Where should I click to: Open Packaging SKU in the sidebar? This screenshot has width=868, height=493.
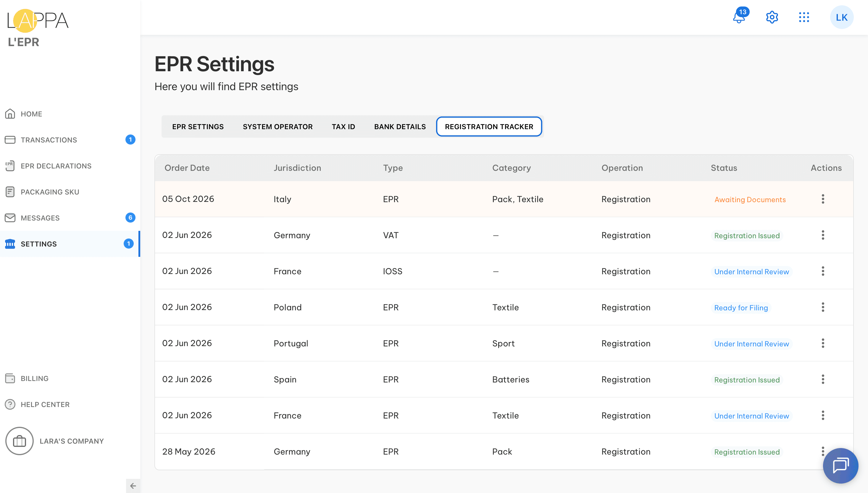click(70, 192)
